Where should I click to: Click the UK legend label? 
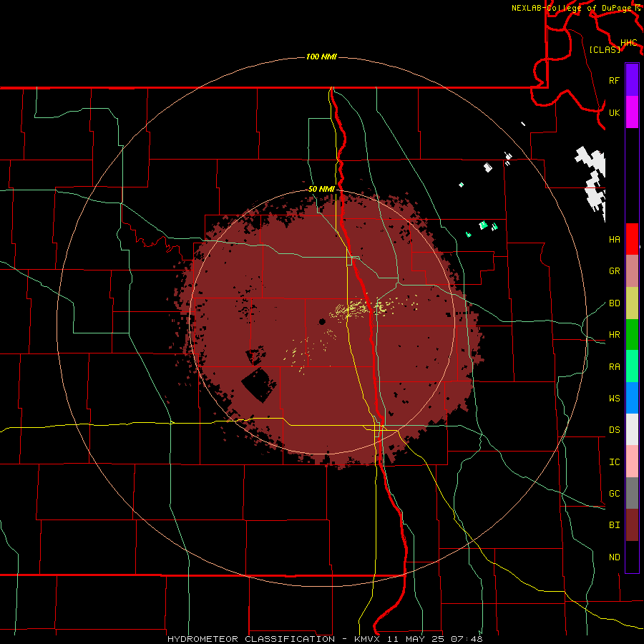pos(614,112)
